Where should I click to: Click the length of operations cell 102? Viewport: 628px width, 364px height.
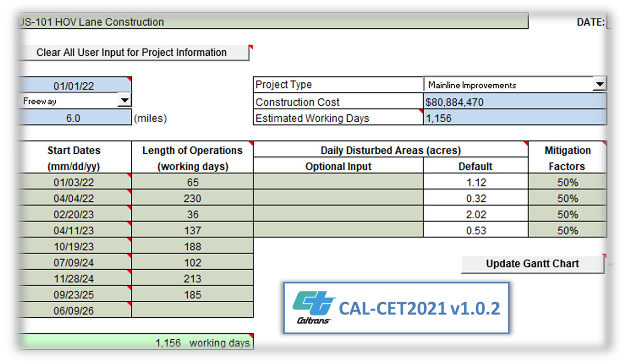click(x=193, y=263)
